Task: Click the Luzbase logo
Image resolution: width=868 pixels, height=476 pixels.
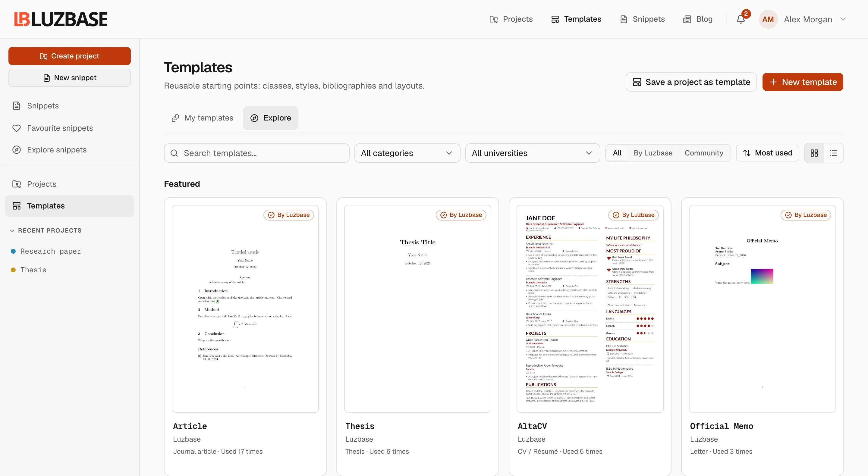Action: coord(61,19)
